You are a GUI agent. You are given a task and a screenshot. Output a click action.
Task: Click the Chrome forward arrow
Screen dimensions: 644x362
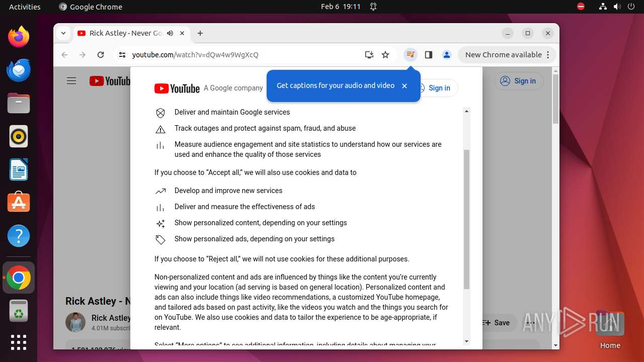coord(83,55)
